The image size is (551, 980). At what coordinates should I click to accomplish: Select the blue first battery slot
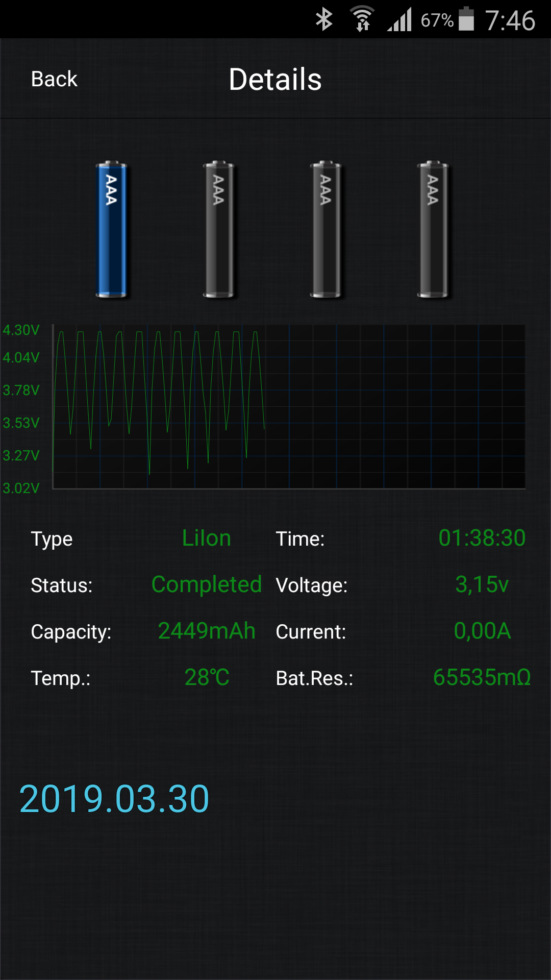(111, 229)
